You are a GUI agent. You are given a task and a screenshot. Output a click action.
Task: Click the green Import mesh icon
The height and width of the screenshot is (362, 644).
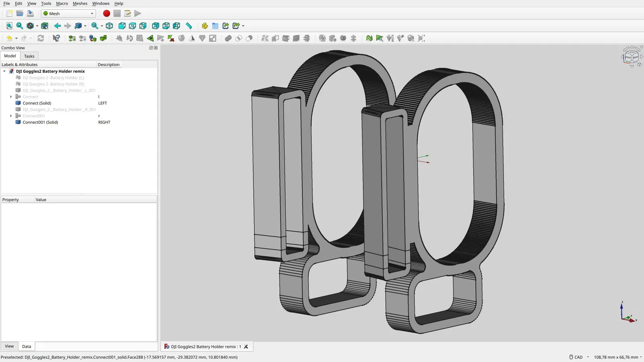pos(72,38)
